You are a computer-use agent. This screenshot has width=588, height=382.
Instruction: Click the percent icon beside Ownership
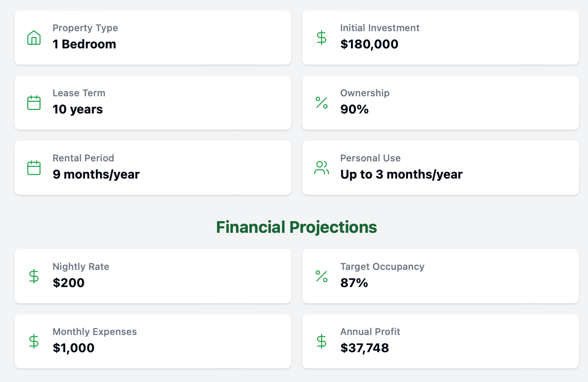tap(322, 103)
